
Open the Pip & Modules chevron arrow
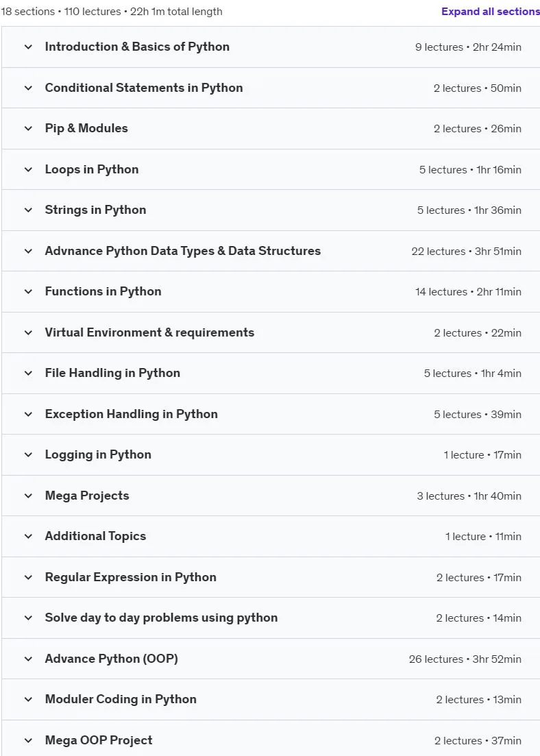pyautogui.click(x=29, y=129)
